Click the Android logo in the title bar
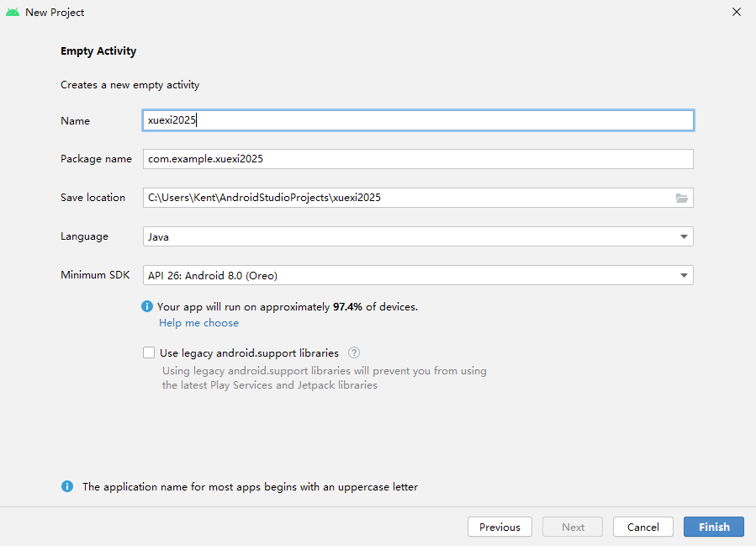 click(x=13, y=12)
